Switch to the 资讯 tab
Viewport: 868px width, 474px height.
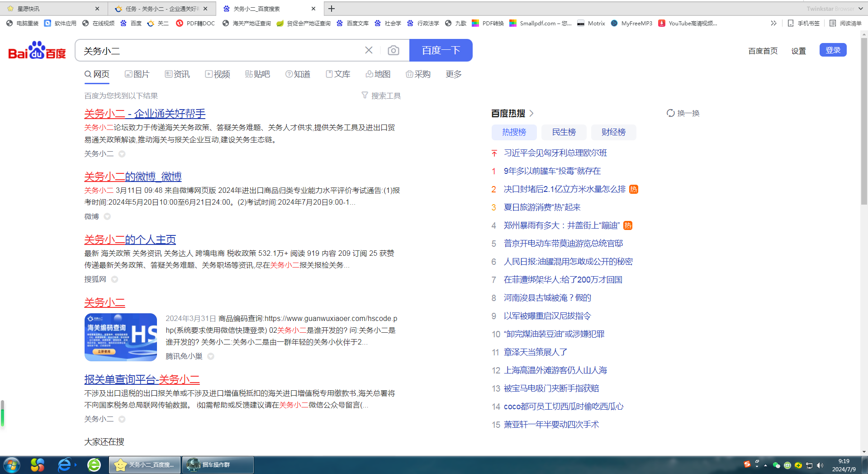point(177,74)
